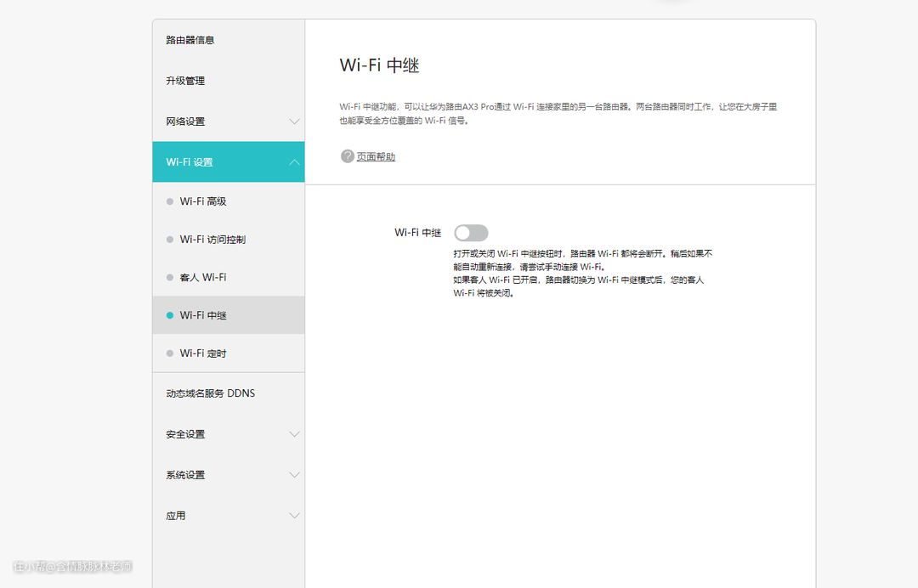This screenshot has width=918, height=588.
Task: Enable the Wi-Fi 中继 toggle switch
Action: [471, 233]
